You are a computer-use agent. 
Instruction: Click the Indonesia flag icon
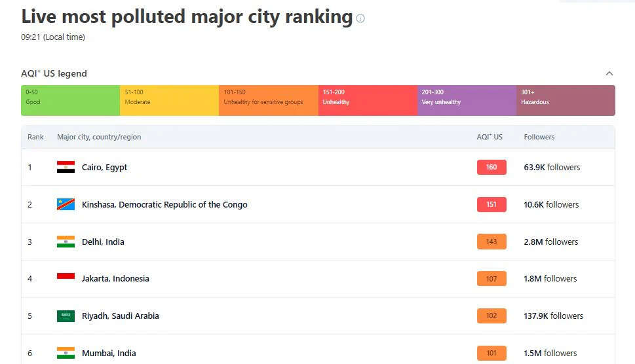click(x=66, y=278)
